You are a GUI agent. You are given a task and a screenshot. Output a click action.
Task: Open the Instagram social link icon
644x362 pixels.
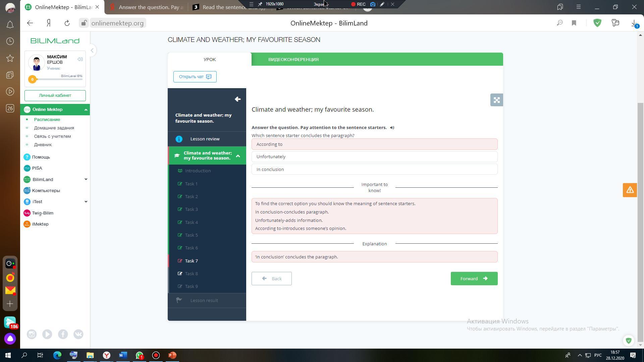pyautogui.click(x=32, y=334)
